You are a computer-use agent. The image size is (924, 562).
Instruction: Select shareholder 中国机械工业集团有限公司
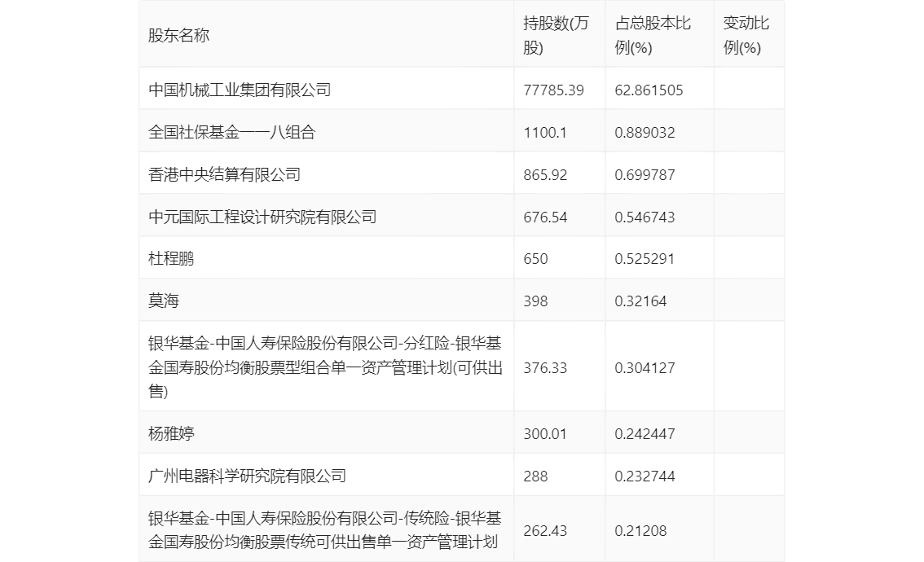(x=240, y=90)
